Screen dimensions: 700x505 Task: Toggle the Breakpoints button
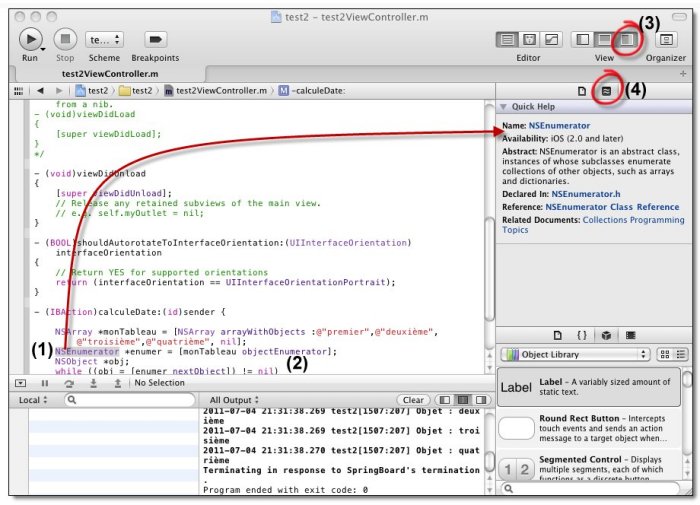click(x=155, y=39)
